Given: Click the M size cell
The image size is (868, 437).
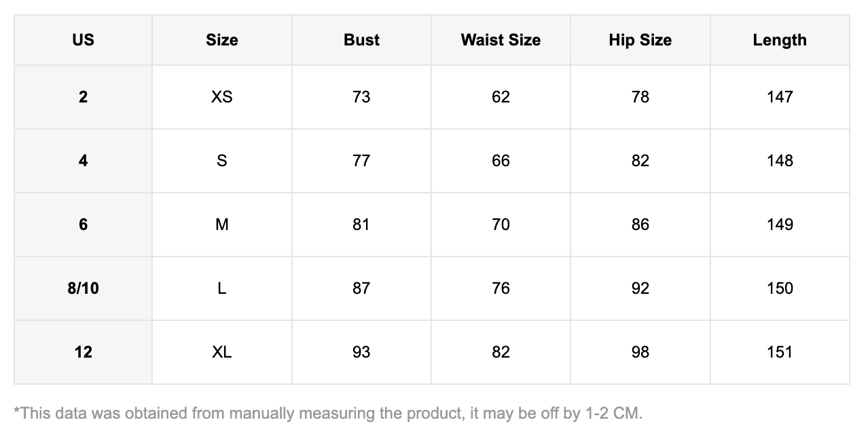Looking at the screenshot, I should pos(222,225).
